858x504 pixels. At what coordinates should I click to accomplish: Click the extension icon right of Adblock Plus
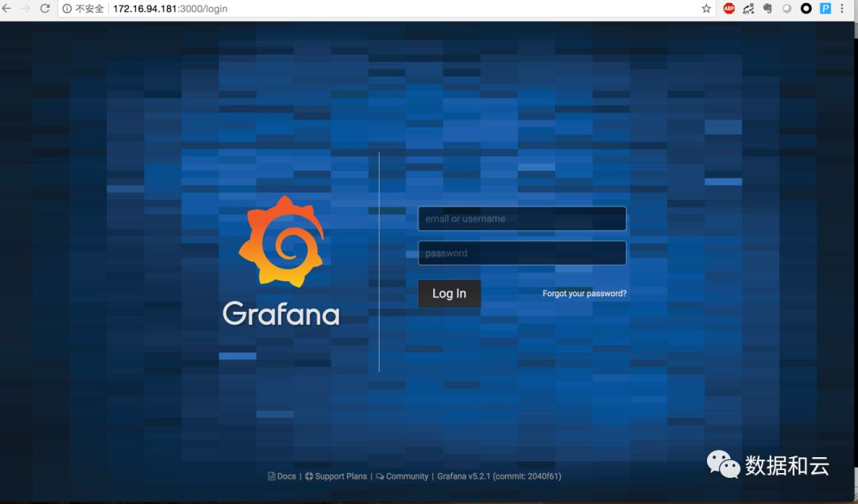click(x=748, y=9)
